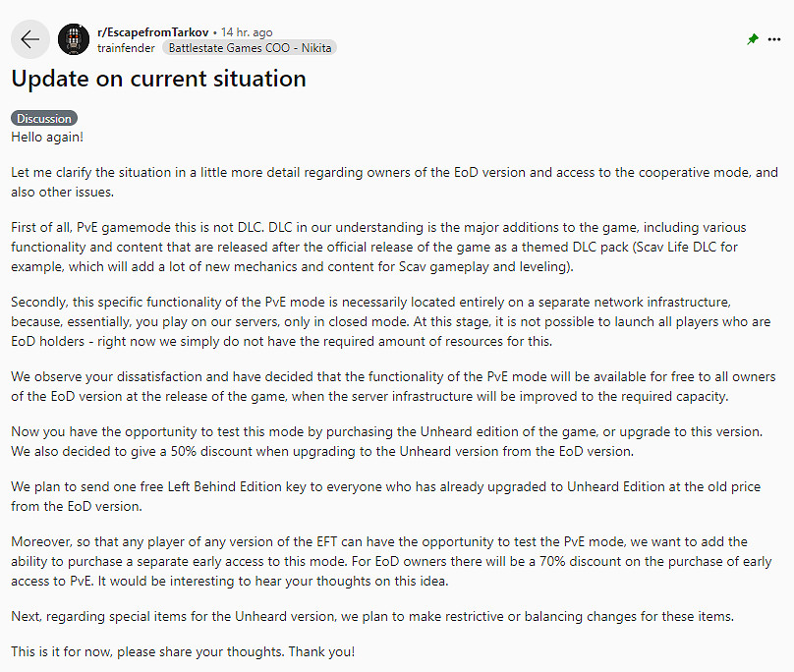
Task: Click the "Hello again!" greeting line
Action: pyautogui.click(x=47, y=137)
